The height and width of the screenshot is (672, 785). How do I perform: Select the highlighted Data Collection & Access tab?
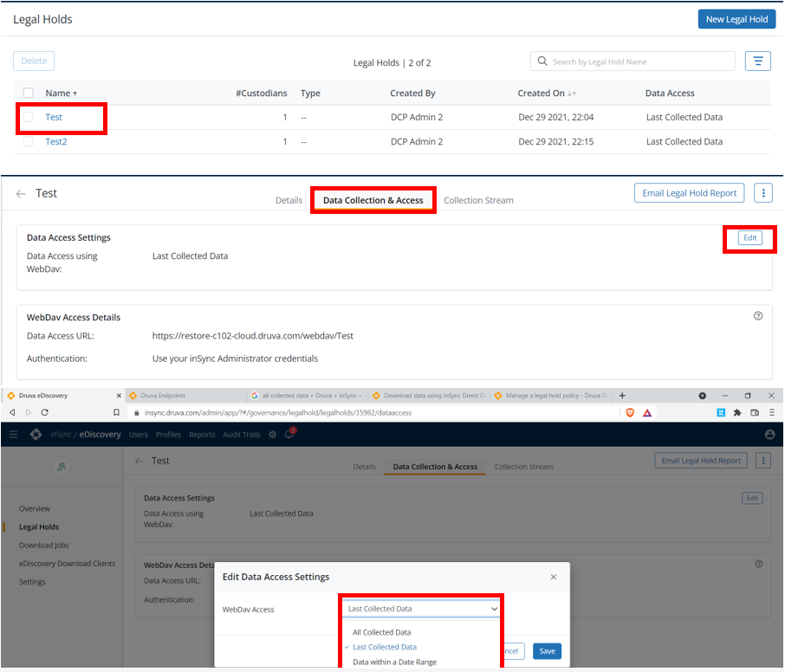[373, 200]
